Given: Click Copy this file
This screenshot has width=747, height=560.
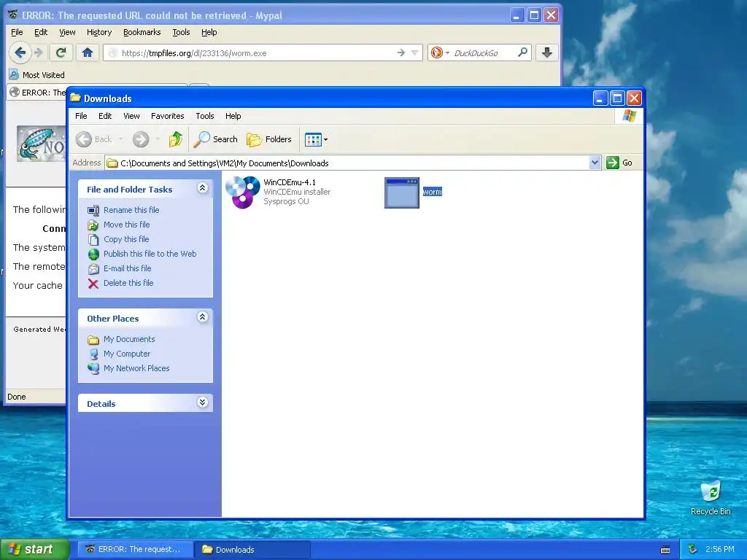Looking at the screenshot, I should coord(126,239).
